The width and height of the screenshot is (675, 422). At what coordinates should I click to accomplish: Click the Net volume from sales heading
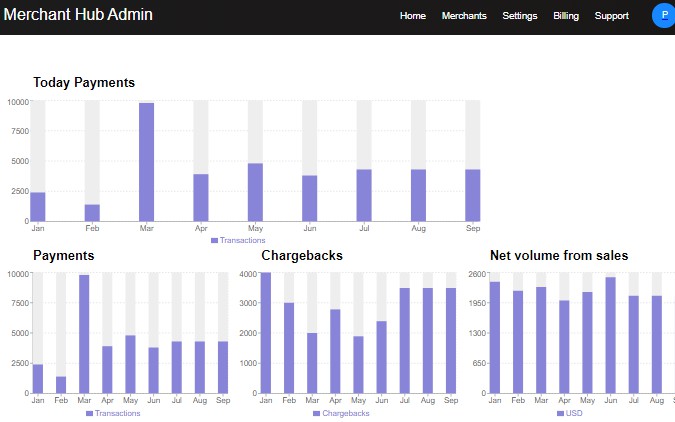point(558,256)
